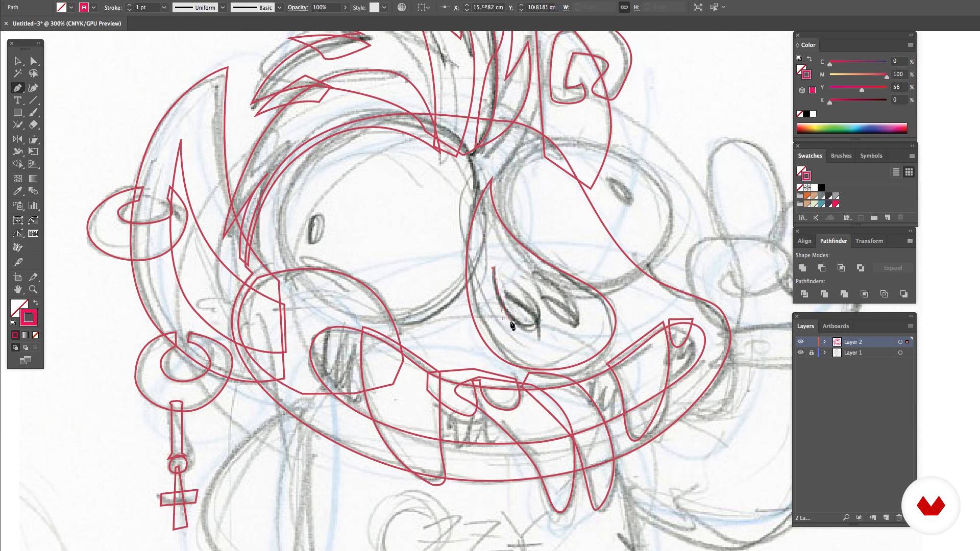Switch to Align tab

tap(804, 241)
